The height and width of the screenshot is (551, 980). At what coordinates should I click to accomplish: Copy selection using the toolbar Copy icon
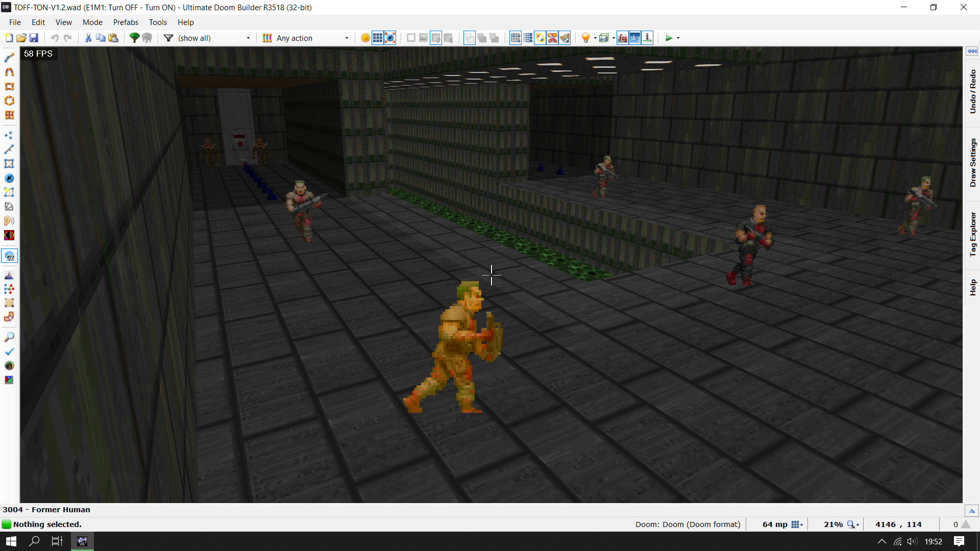click(101, 38)
